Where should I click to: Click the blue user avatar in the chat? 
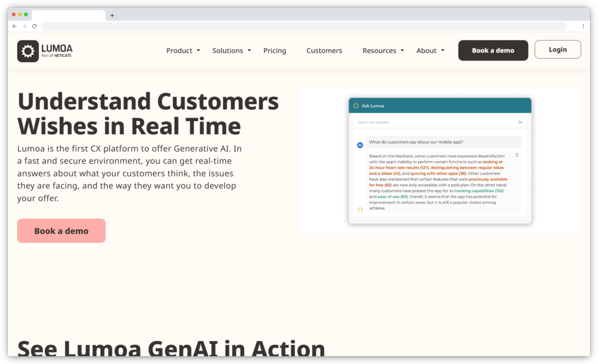(359, 145)
